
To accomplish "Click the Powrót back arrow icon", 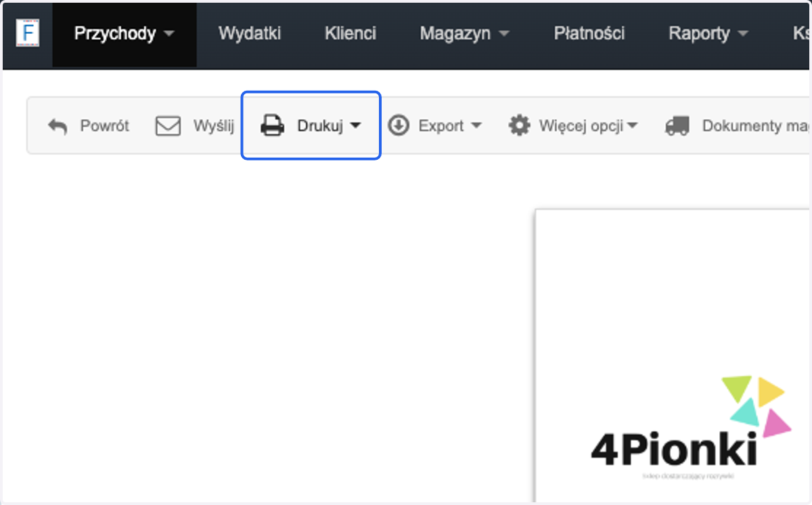I will point(58,127).
